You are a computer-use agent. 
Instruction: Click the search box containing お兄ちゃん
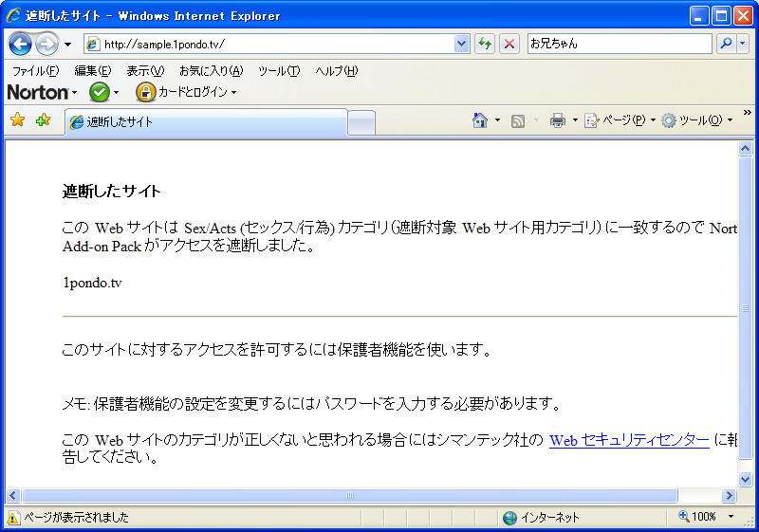[620, 44]
